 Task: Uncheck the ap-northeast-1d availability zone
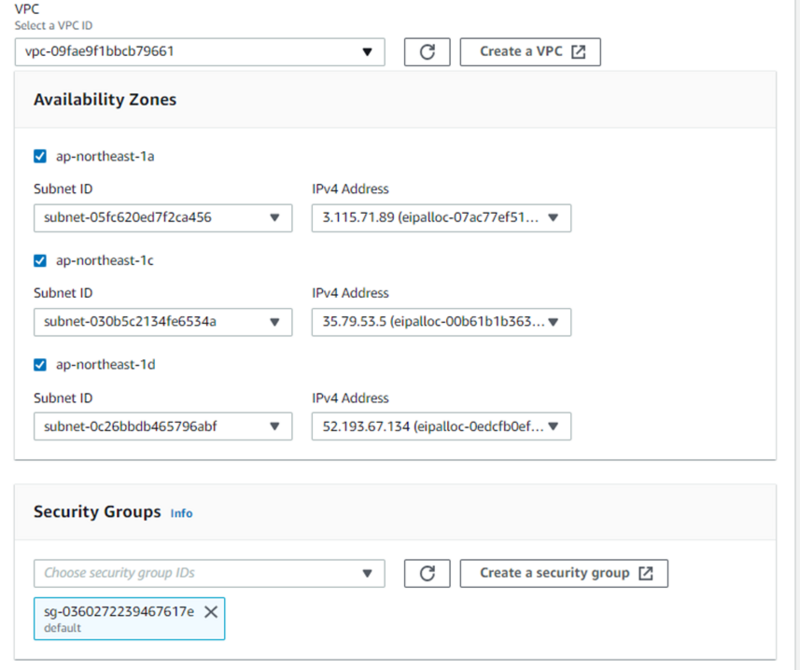pos(40,365)
